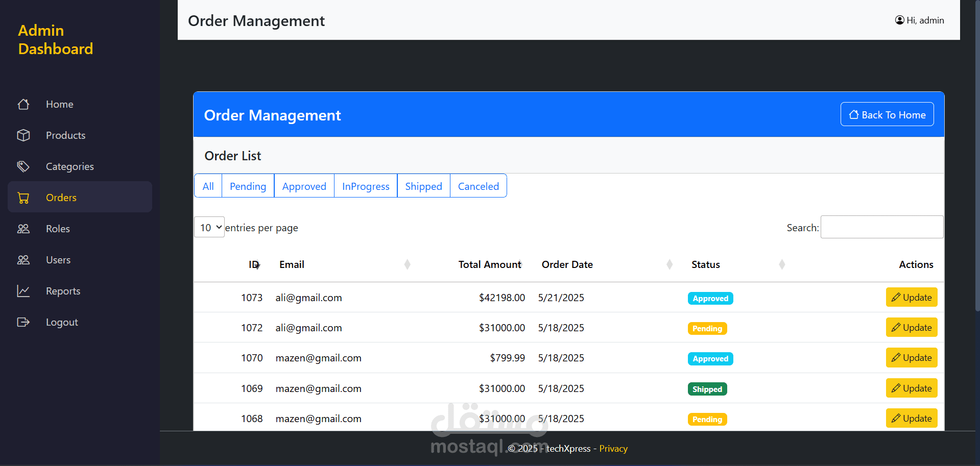Click the Users group icon
Viewport: 980px width, 466px height.
[x=23, y=260]
